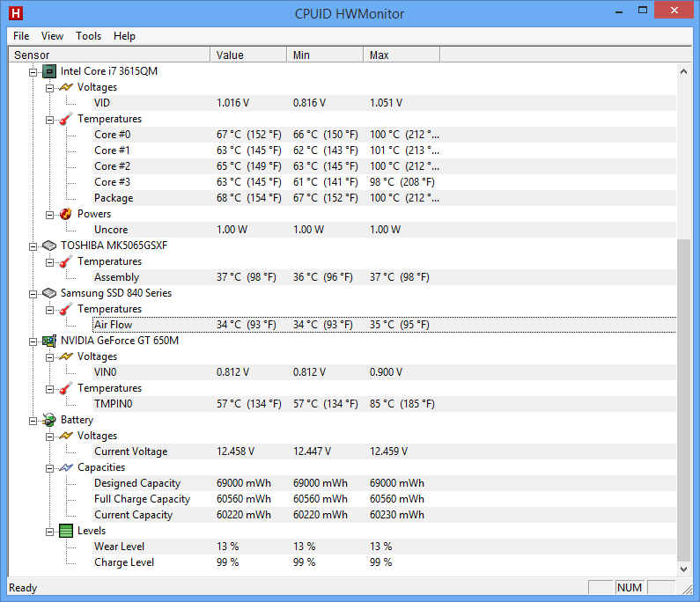Select the VIN0 voltage row
Viewport: 700px width, 602px height.
(384, 372)
